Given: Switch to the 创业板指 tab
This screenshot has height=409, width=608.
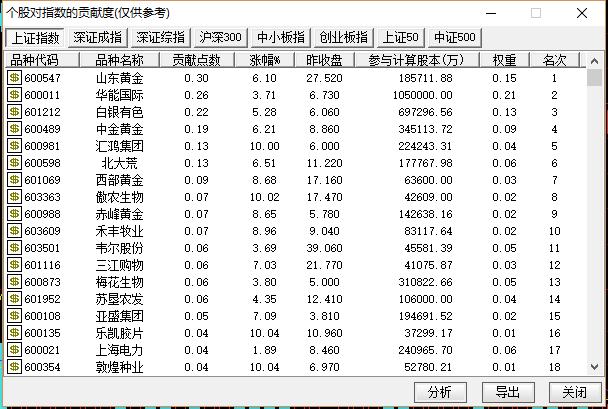Looking at the screenshot, I should tap(344, 38).
